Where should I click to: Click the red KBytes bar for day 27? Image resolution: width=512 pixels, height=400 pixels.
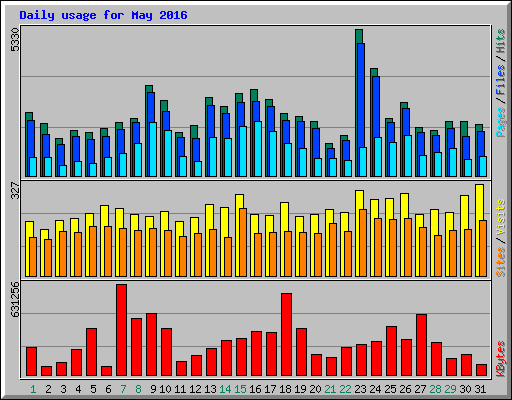[421, 345]
